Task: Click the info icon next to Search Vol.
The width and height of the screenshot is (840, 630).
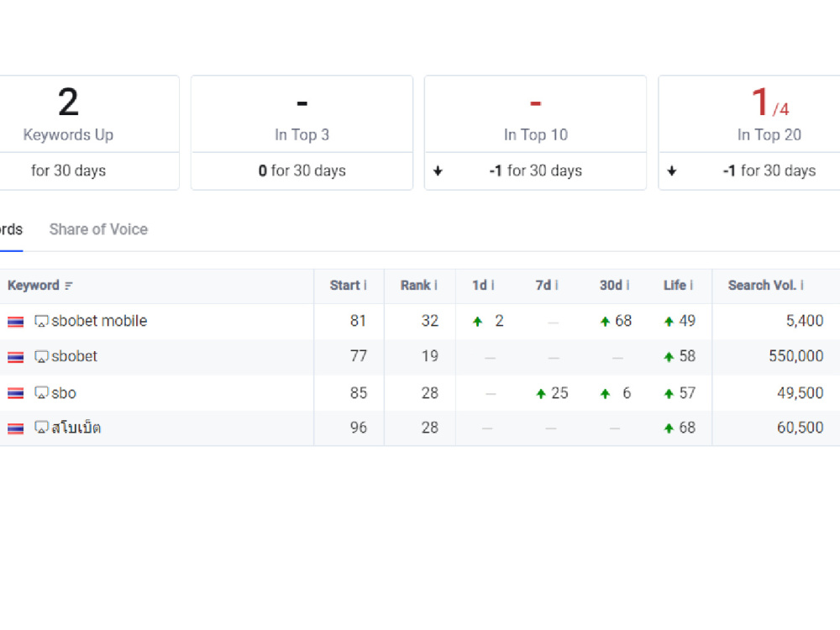Action: [x=802, y=285]
